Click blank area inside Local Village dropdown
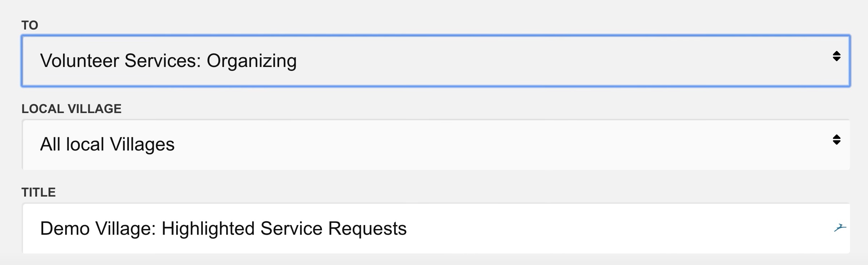 click(x=504, y=144)
